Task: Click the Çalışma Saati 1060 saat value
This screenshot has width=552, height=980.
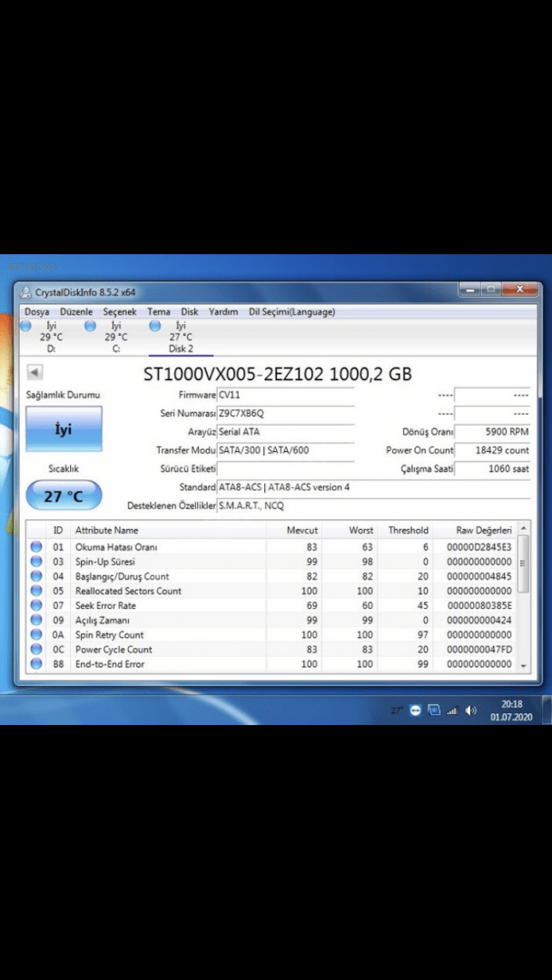Action: pyautogui.click(x=493, y=469)
